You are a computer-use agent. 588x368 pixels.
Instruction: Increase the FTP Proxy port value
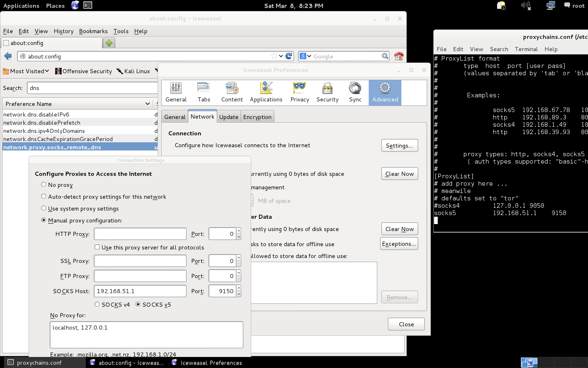(x=239, y=273)
